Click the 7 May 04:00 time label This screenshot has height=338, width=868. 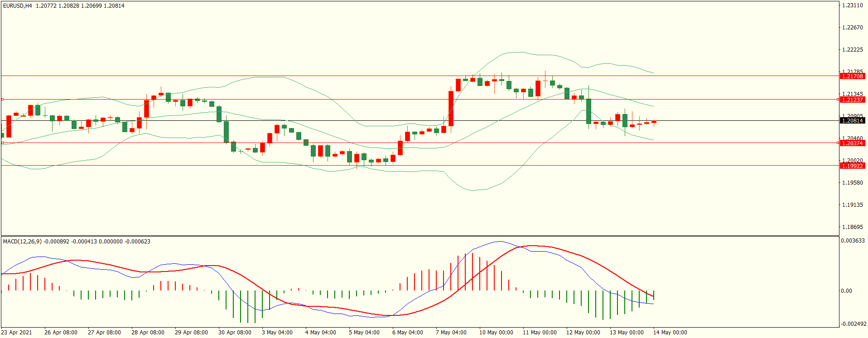click(451, 333)
